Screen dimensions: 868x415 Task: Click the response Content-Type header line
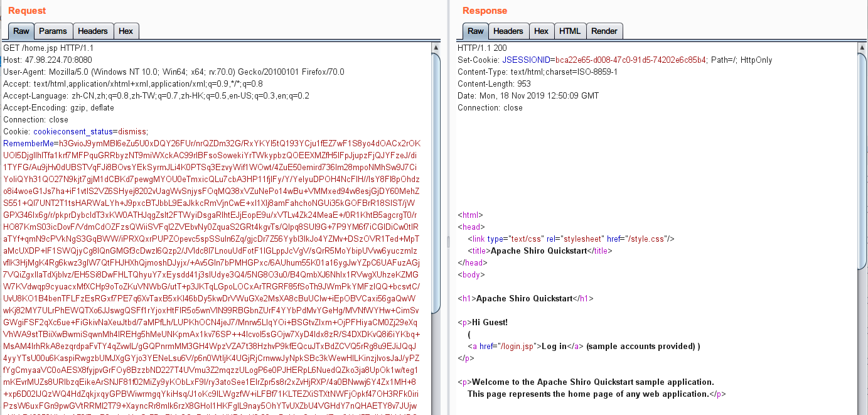click(537, 72)
